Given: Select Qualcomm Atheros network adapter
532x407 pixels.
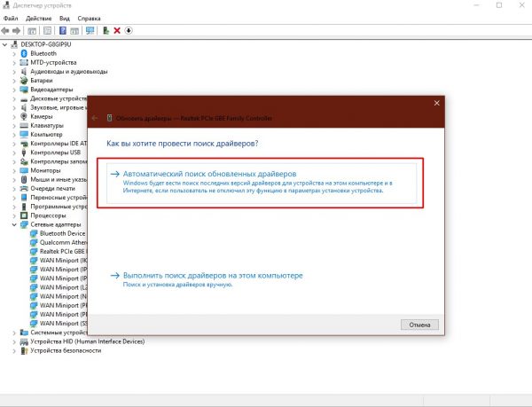Looking at the screenshot, I should tap(64, 242).
